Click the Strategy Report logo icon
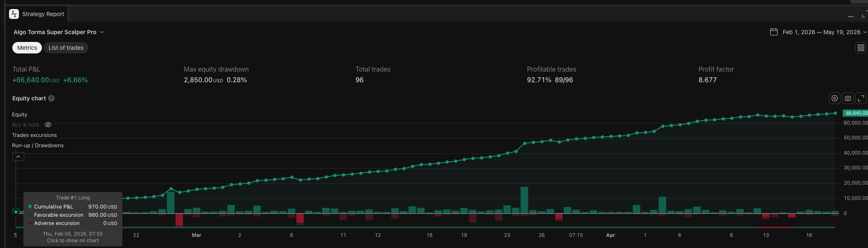The height and width of the screenshot is (248, 868). click(x=14, y=14)
